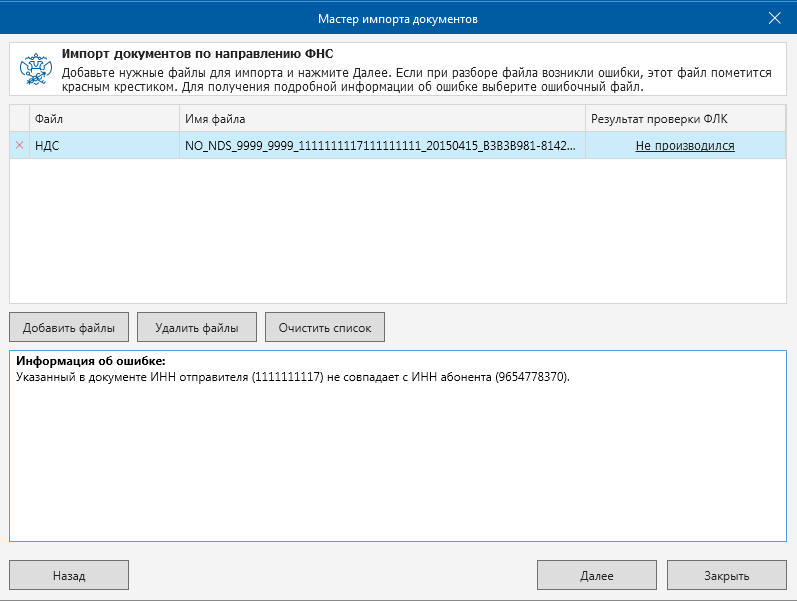The image size is (797, 601).
Task: Proceed with the Далее button
Action: click(597, 576)
